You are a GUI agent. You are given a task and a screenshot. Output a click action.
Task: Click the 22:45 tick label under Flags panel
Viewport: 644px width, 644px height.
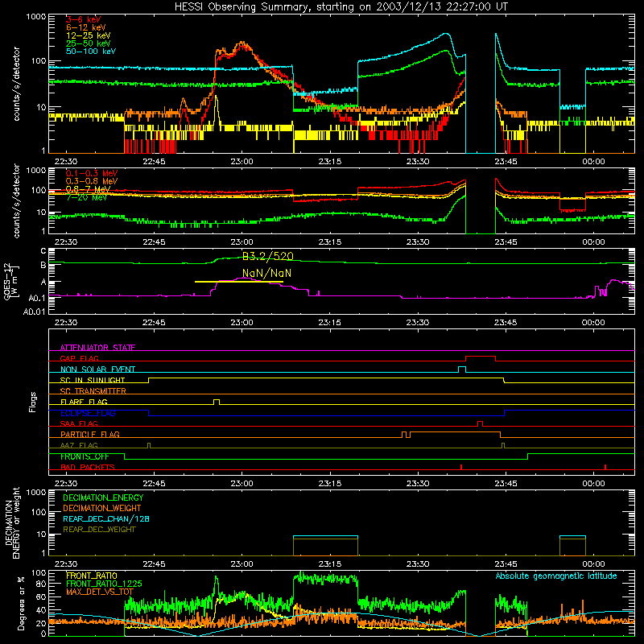[154, 484]
